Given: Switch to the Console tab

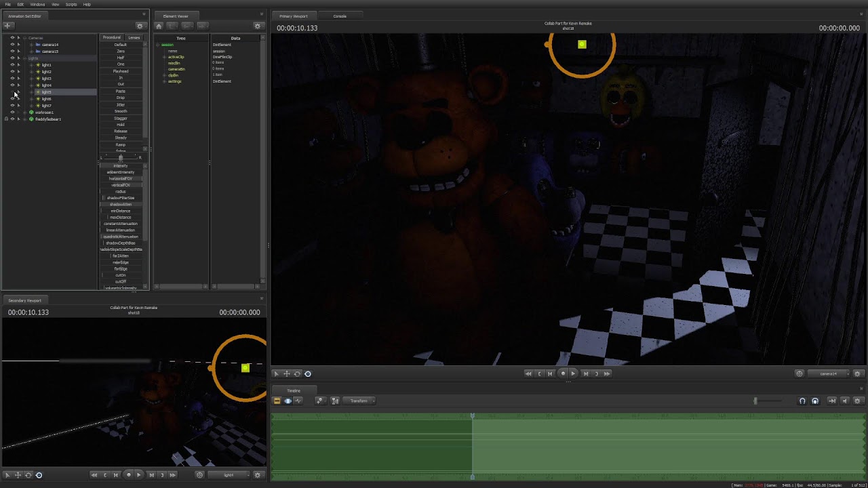Looking at the screenshot, I should (x=340, y=16).
